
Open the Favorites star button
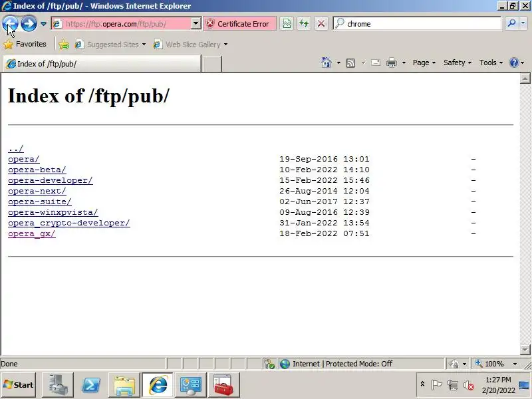point(25,44)
